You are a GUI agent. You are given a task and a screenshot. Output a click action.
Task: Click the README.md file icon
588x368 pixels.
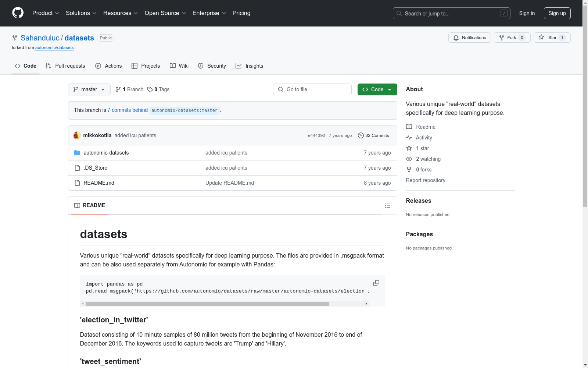click(77, 183)
